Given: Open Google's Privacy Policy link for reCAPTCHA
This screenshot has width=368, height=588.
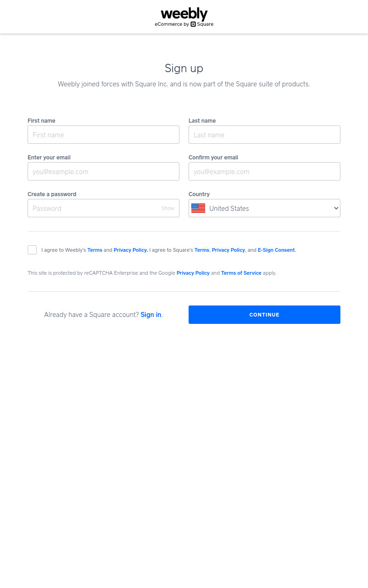Looking at the screenshot, I should tap(193, 273).
